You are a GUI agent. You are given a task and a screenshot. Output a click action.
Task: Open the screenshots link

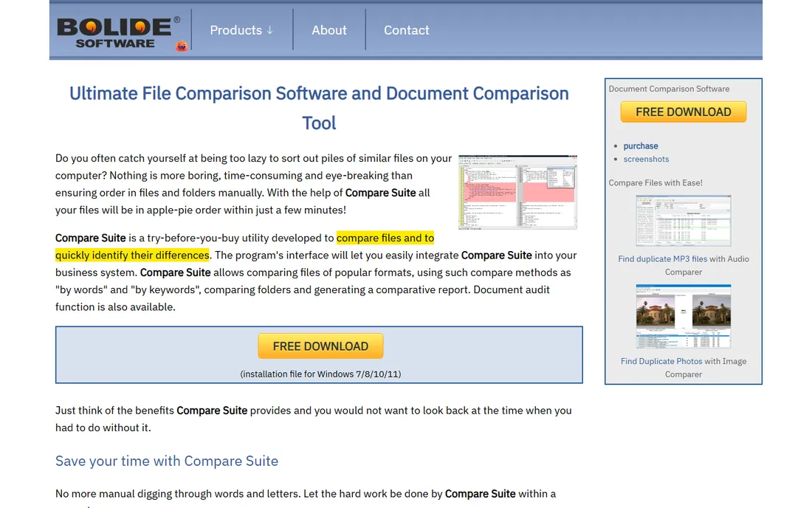click(x=646, y=159)
